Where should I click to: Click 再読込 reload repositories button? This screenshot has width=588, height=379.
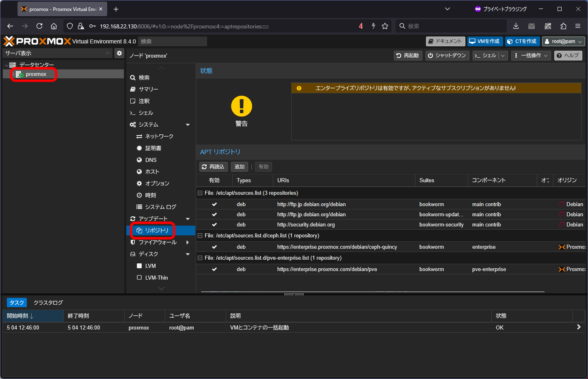[x=213, y=167]
